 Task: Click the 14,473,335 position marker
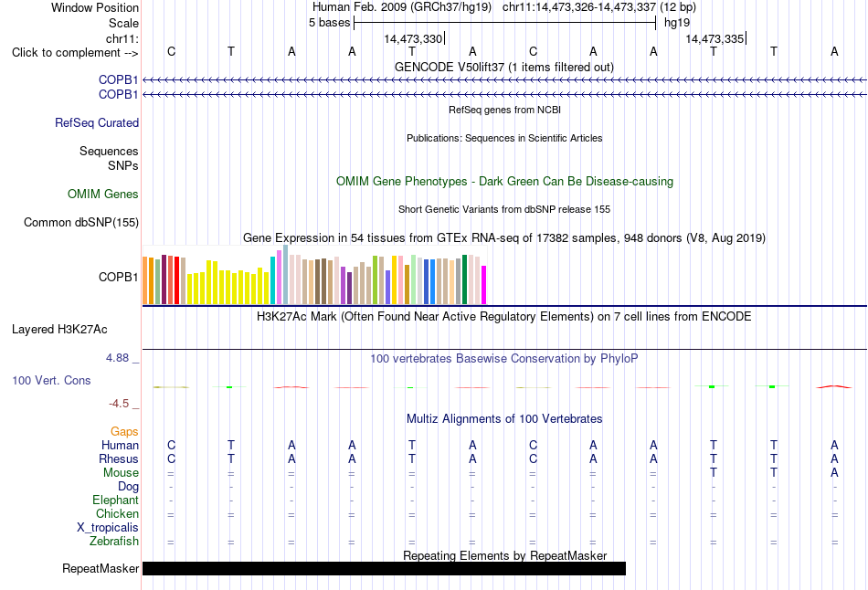pyautogui.click(x=715, y=38)
